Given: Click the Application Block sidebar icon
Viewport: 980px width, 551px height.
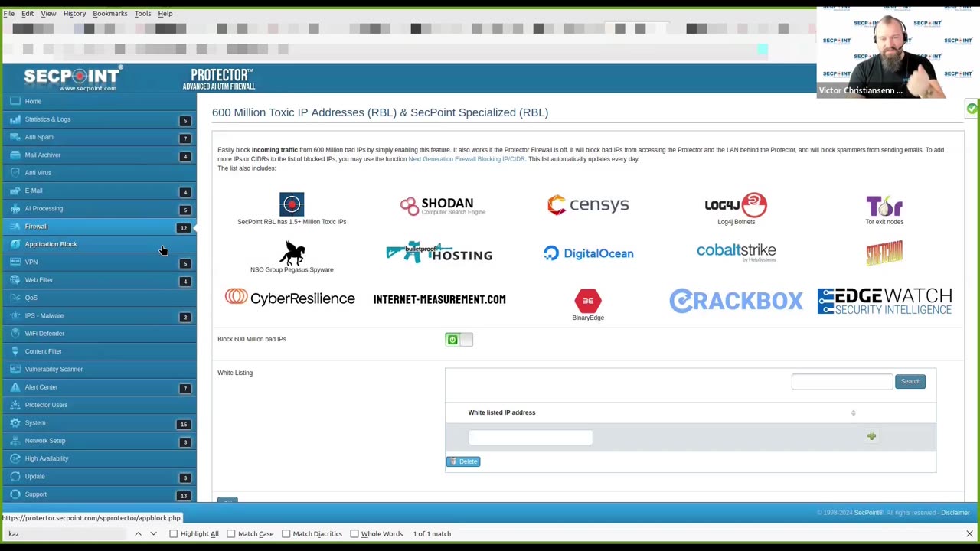Looking at the screenshot, I should pyautogui.click(x=15, y=244).
